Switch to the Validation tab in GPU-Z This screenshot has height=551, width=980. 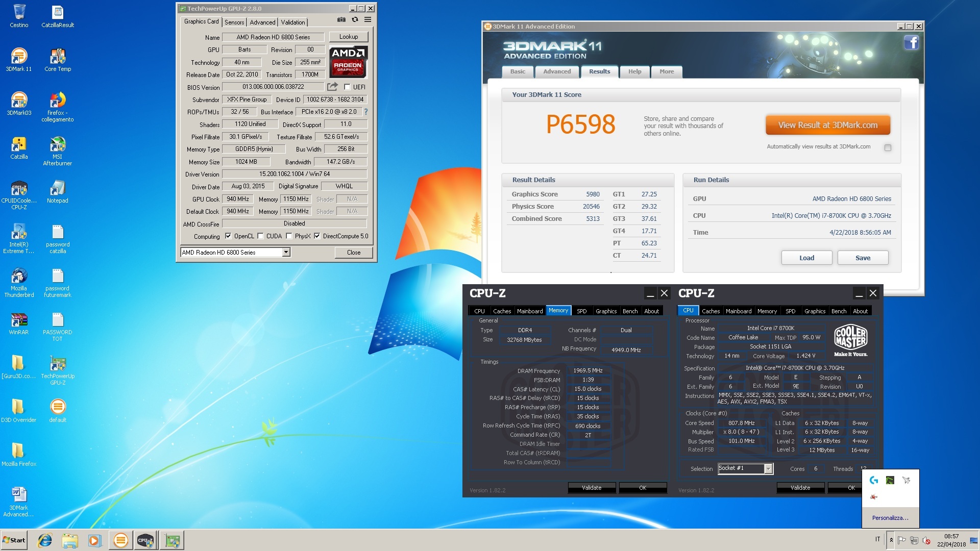click(293, 22)
